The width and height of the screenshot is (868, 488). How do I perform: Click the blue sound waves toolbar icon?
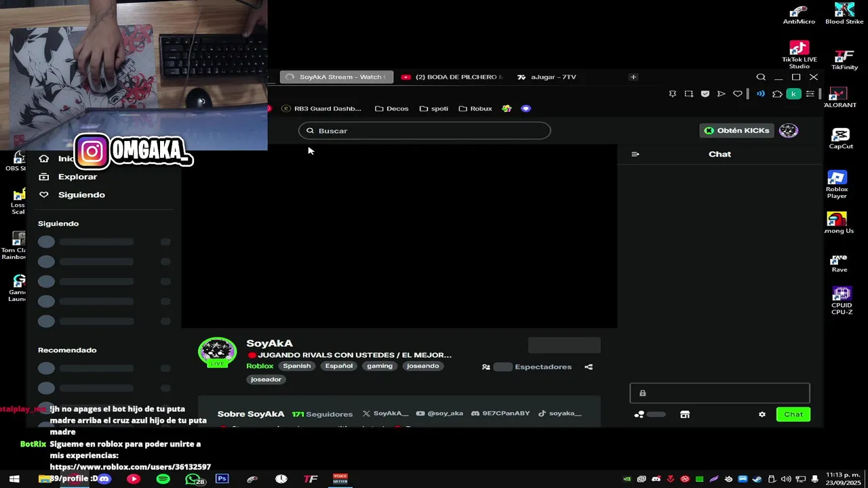coord(761,94)
